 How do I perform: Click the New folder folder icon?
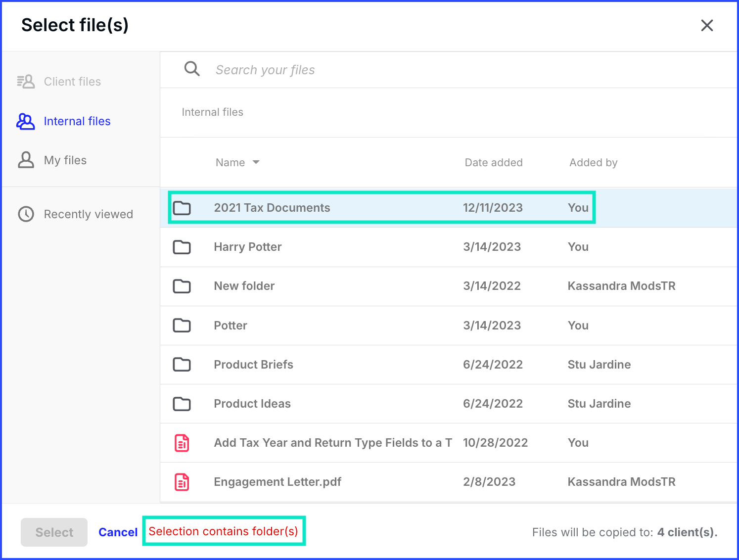point(182,286)
